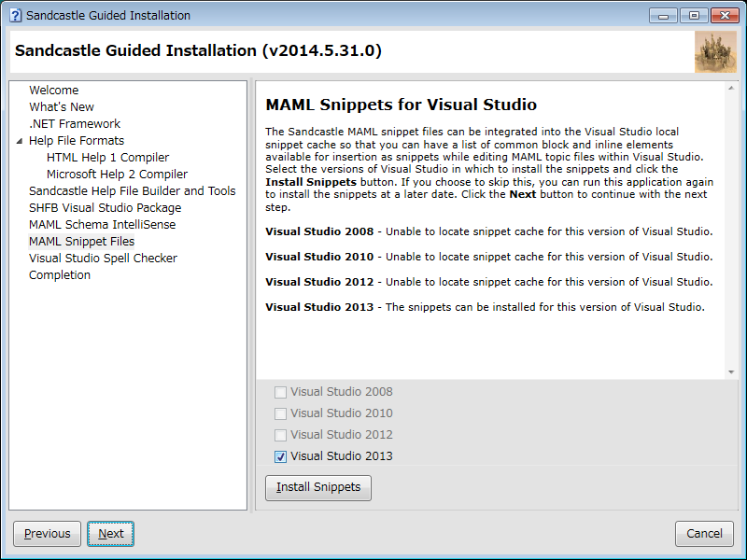This screenshot has width=747, height=560.
Task: Uncheck the Visual Studio 2013 checkbox
Action: coord(281,456)
